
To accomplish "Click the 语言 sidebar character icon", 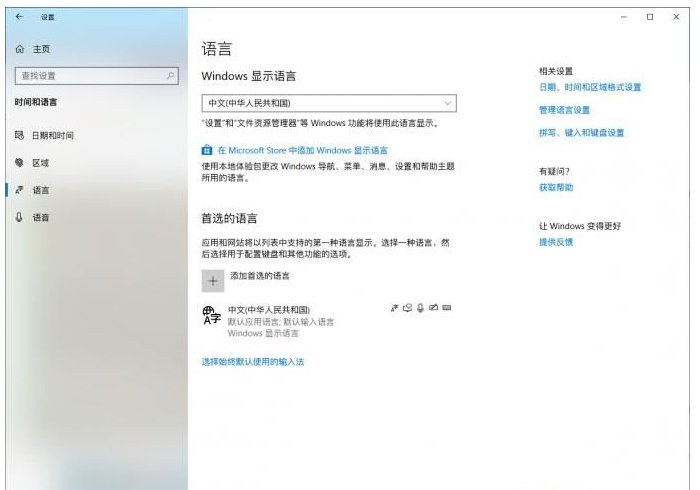I will click(x=19, y=190).
